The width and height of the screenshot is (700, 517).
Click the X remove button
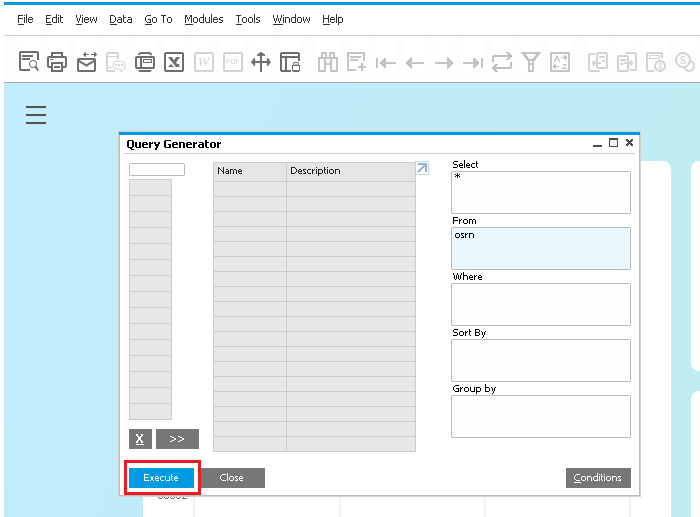[140, 439]
